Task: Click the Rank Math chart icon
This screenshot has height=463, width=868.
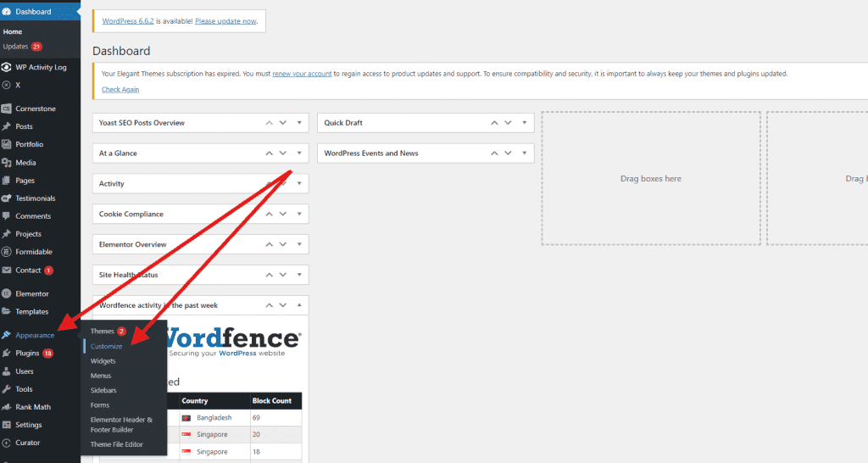Action: click(6, 406)
